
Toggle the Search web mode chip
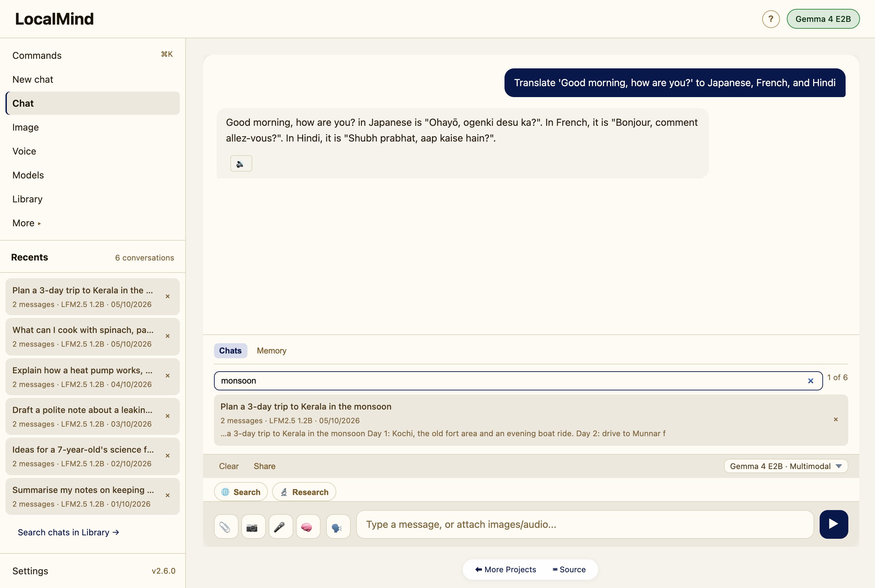point(241,492)
